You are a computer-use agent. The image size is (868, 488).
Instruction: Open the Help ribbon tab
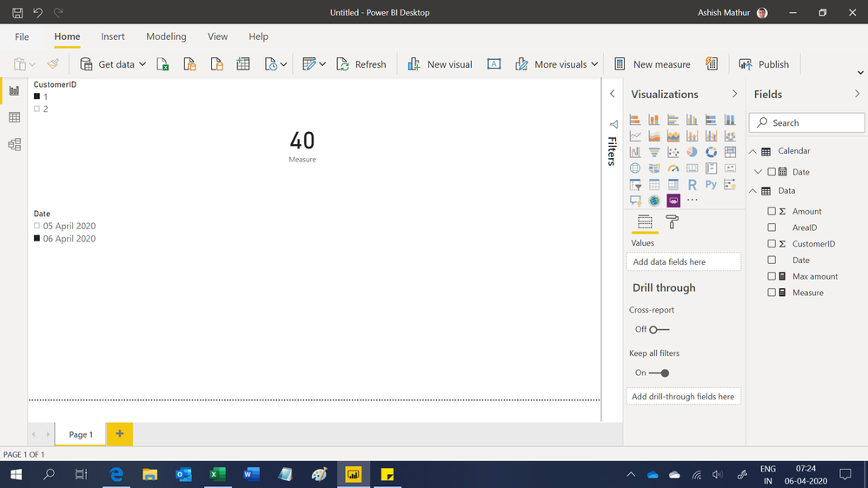coord(259,36)
